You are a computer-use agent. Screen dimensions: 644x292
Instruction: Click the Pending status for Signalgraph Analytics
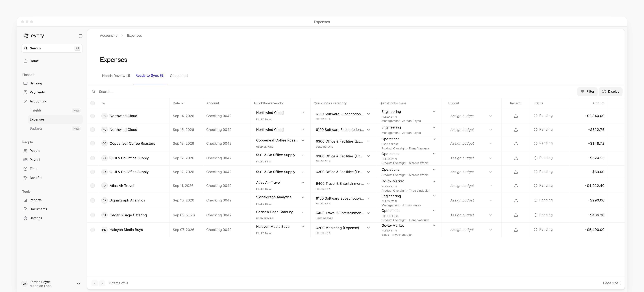(543, 200)
